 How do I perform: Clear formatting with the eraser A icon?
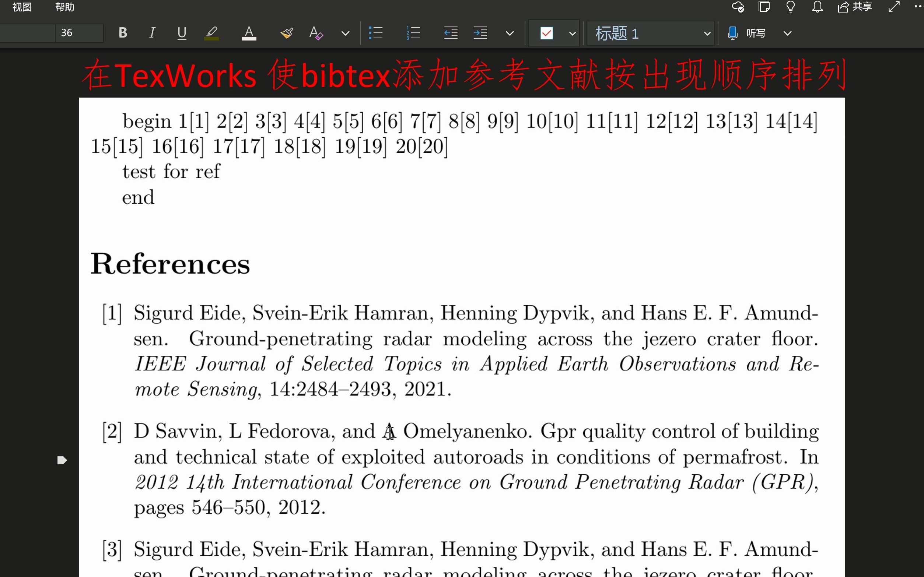click(316, 33)
